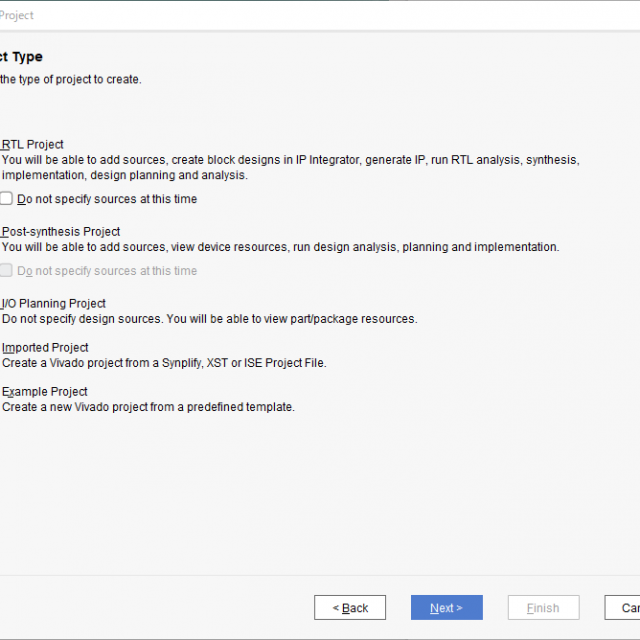Go back with the Back button

click(x=349, y=608)
